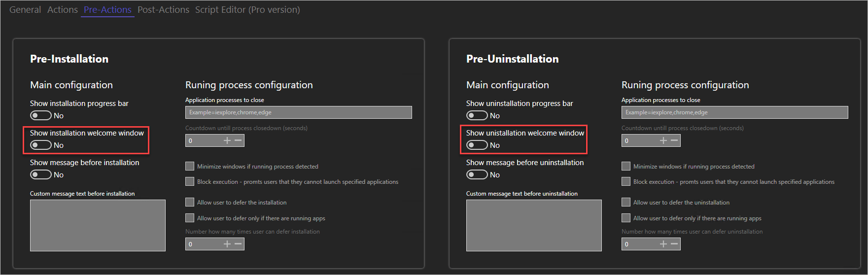This screenshot has width=868, height=275.
Task: Click plus on uninstallation countdown stepper
Action: 663,140
